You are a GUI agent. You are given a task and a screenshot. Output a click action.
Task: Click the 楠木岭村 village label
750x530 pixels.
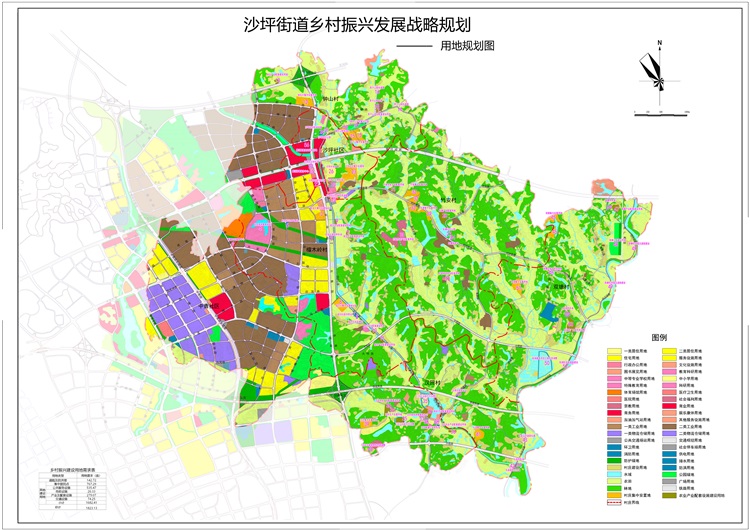coord(317,250)
